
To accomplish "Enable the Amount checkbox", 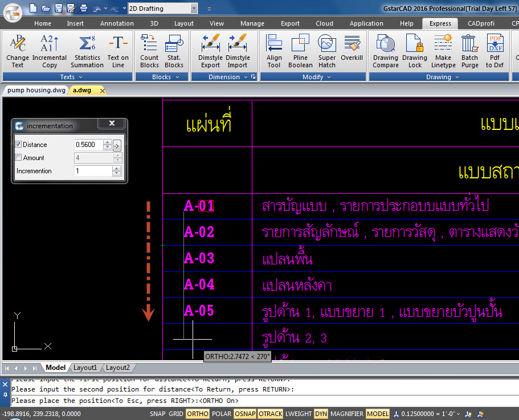I will tap(19, 157).
